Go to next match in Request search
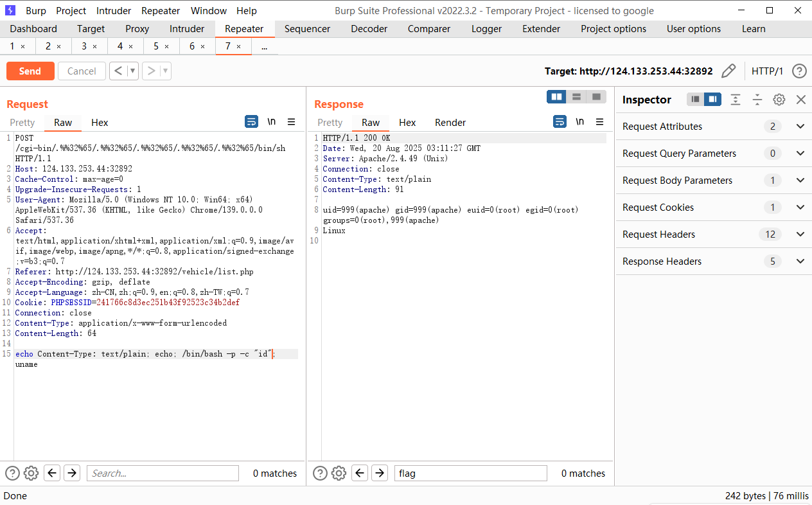 (72, 474)
